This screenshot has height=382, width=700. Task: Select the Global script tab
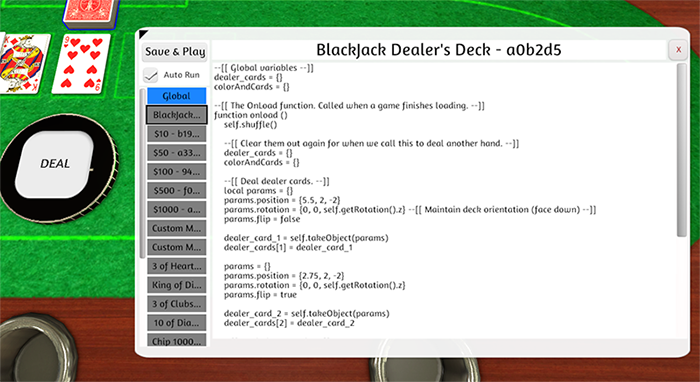click(x=176, y=96)
